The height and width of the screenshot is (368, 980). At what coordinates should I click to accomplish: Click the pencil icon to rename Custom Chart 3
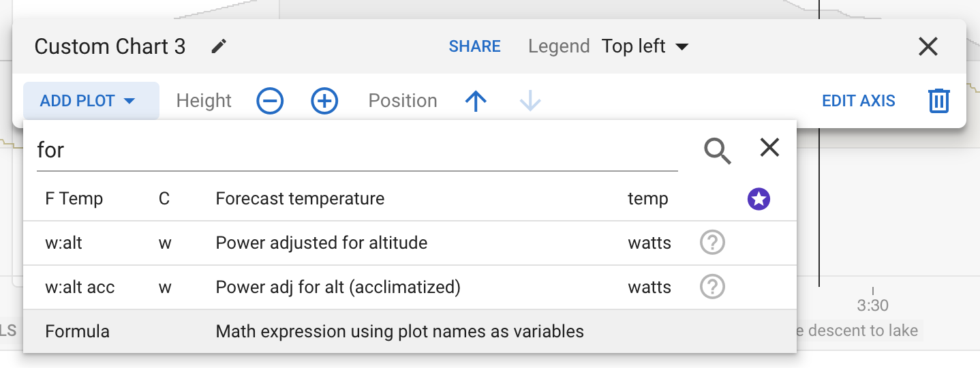coord(219,46)
